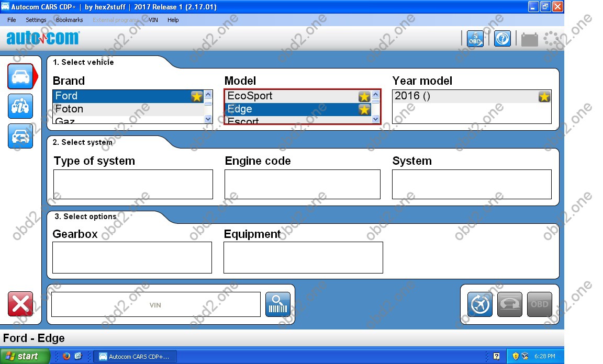Select Escort in the Model list
The image size is (603, 364).
coord(298,120)
